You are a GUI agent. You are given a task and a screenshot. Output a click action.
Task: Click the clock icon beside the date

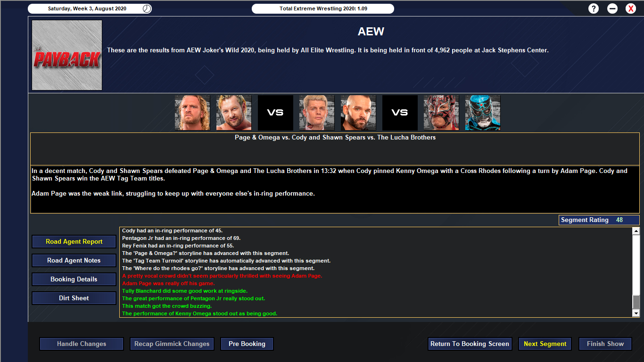[147, 8]
